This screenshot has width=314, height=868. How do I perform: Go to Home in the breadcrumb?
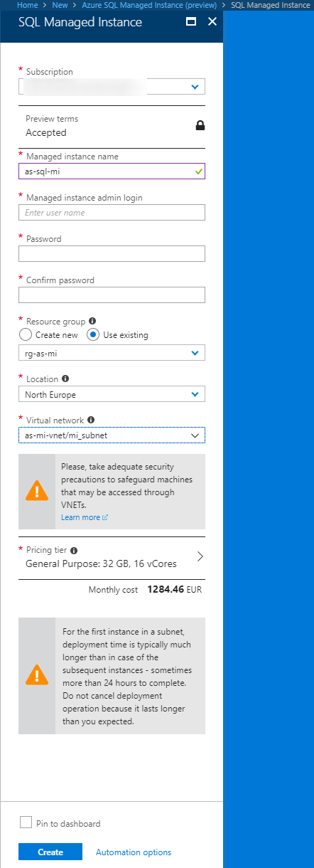coord(28,4)
